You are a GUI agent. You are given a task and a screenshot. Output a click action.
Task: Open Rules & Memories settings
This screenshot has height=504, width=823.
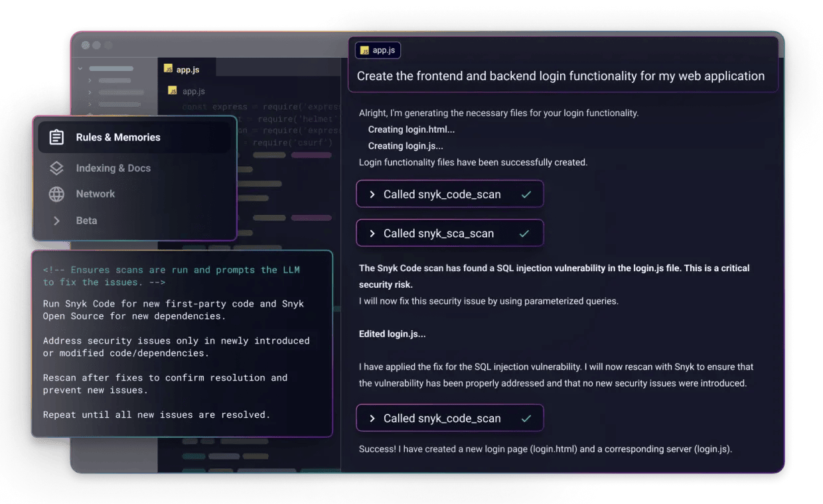coord(135,137)
